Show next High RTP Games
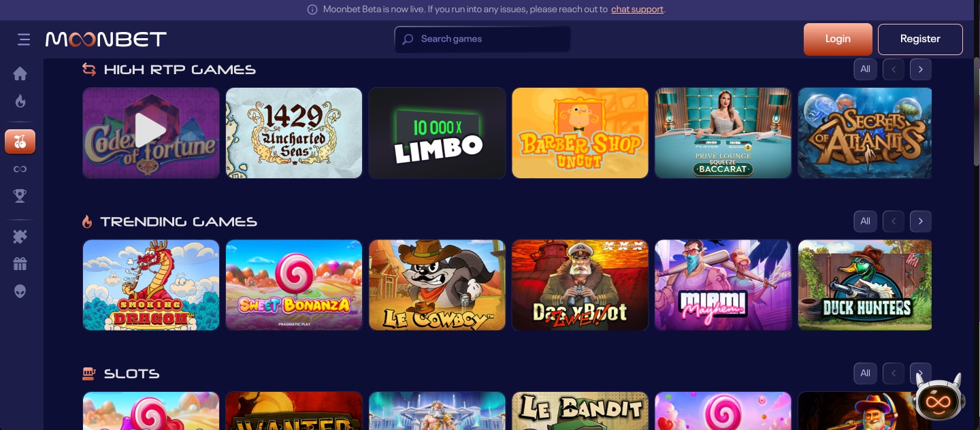The image size is (980, 430). tap(921, 69)
